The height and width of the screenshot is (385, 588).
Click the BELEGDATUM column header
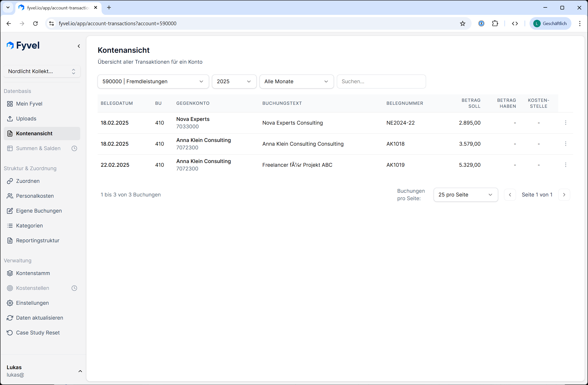[x=117, y=103]
